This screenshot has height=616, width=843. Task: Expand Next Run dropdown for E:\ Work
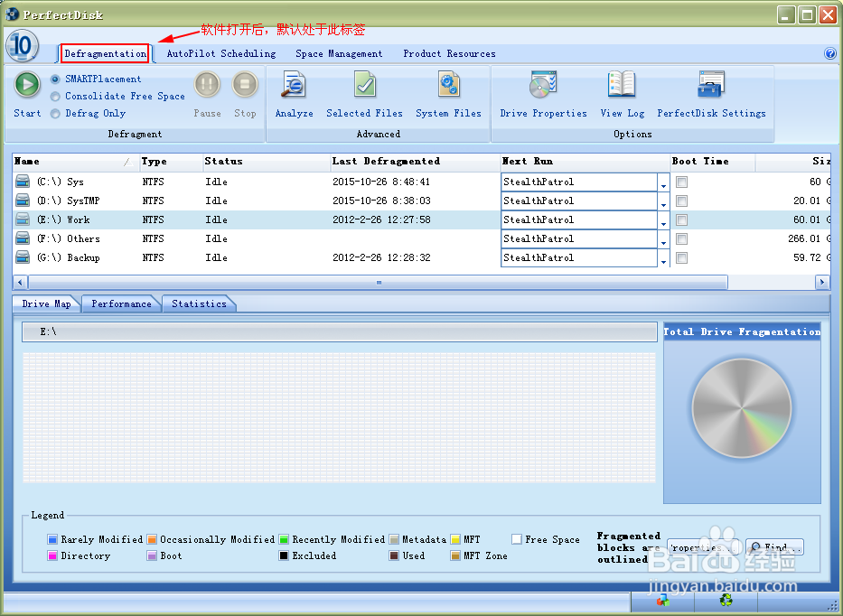663,219
